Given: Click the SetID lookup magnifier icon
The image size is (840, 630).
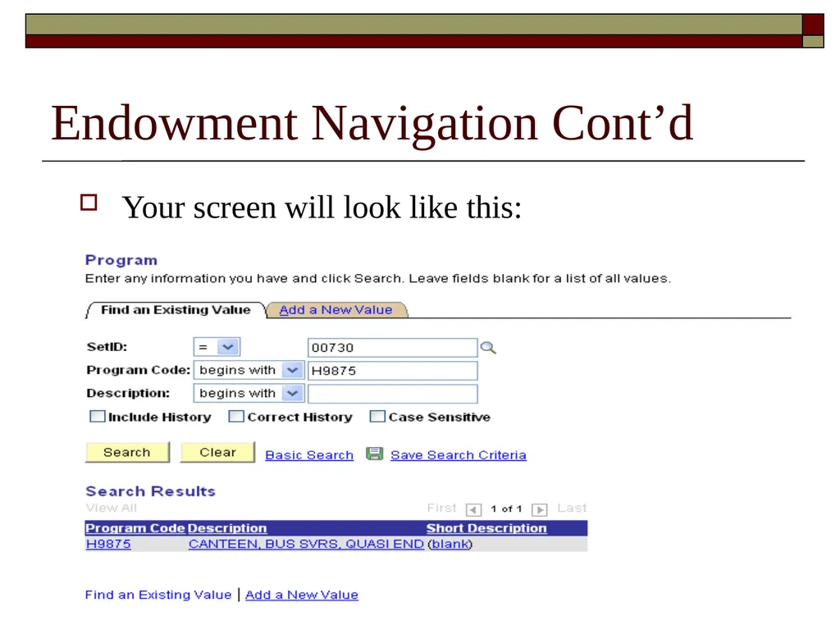Looking at the screenshot, I should (x=488, y=348).
